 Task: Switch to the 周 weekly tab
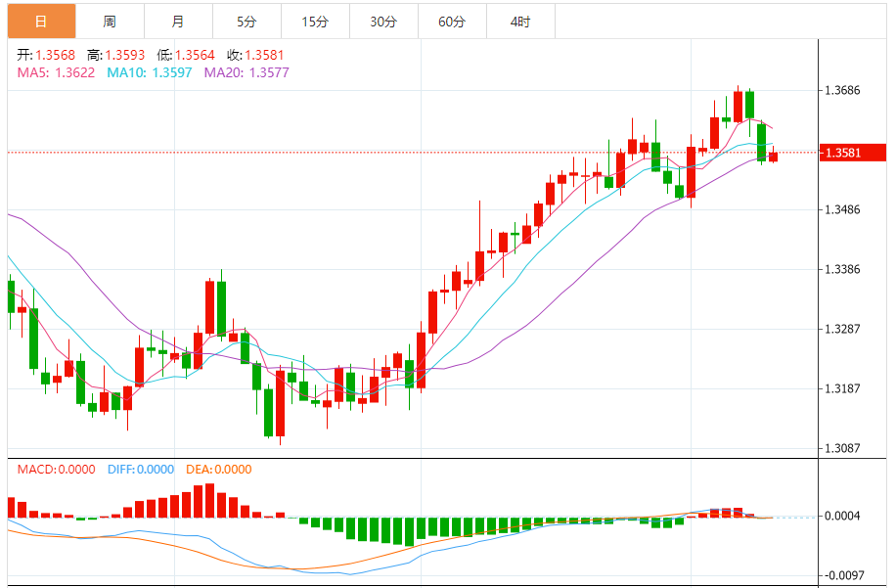pyautogui.click(x=110, y=22)
